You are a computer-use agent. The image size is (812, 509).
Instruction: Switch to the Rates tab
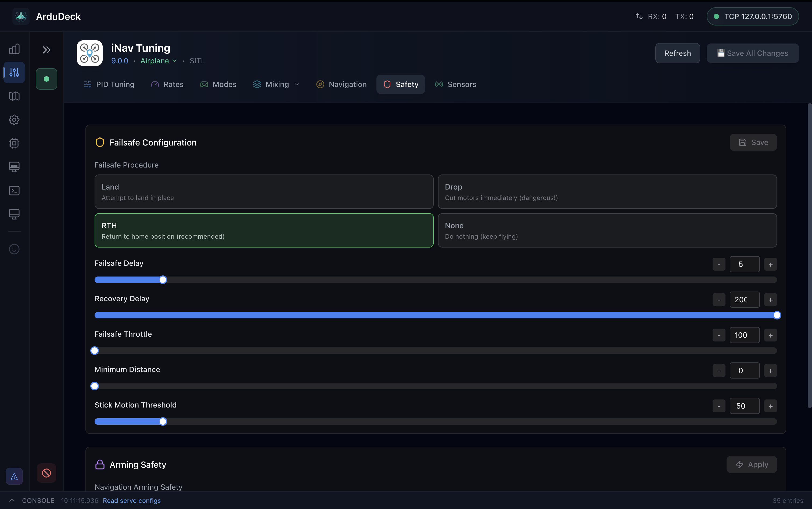tap(167, 85)
